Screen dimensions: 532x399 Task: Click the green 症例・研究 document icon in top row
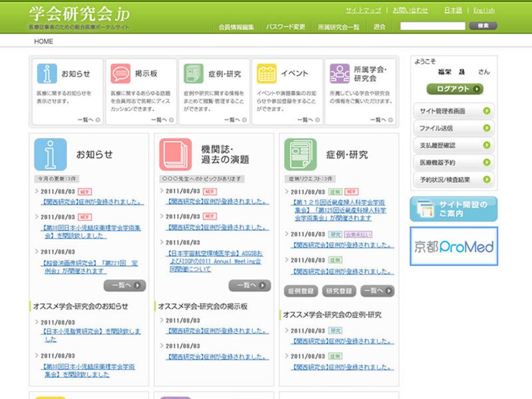[194, 73]
